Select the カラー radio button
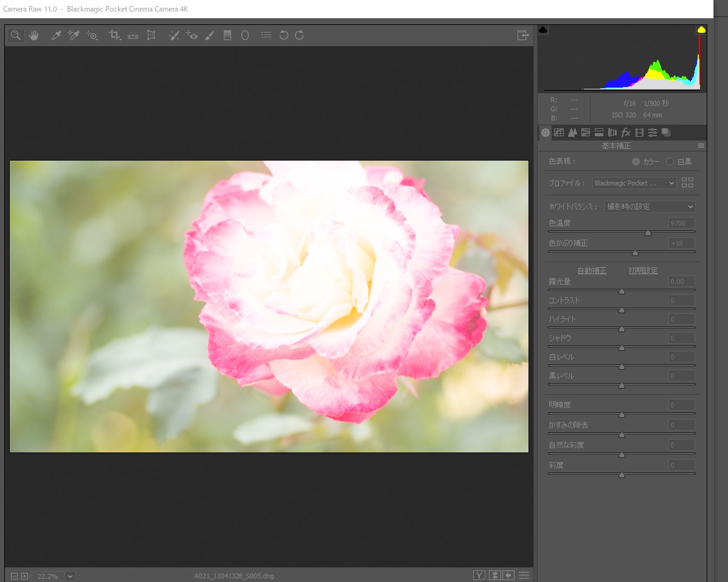Image resolution: width=728 pixels, height=582 pixels. click(636, 162)
